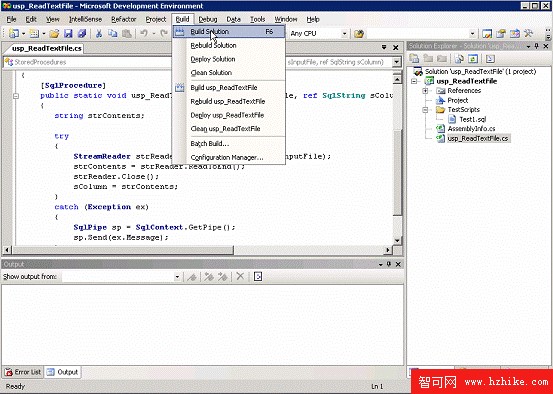Screen dimensions: 553x394
Task: Click Go to Previous Message icon in Output
Action: tap(209, 277)
